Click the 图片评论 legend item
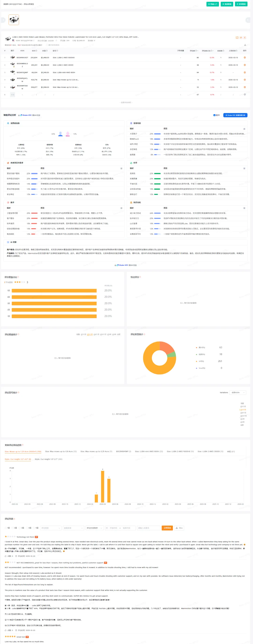253x644 pixels. pyautogui.click(x=201, y=348)
